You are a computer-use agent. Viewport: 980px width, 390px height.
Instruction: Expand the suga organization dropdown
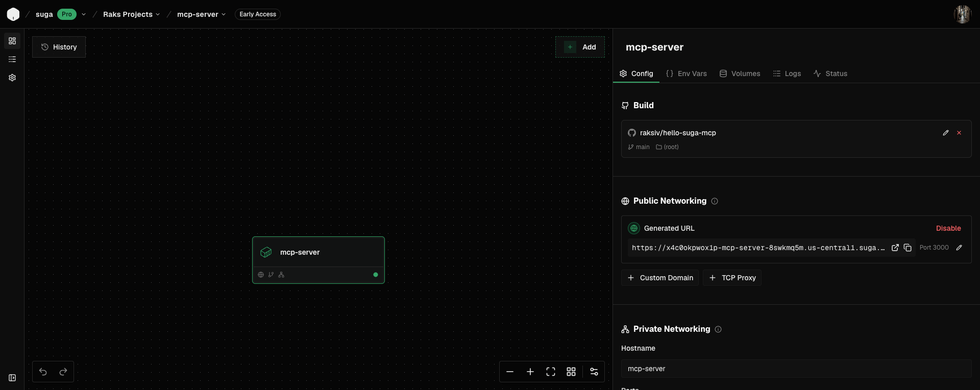pyautogui.click(x=84, y=14)
